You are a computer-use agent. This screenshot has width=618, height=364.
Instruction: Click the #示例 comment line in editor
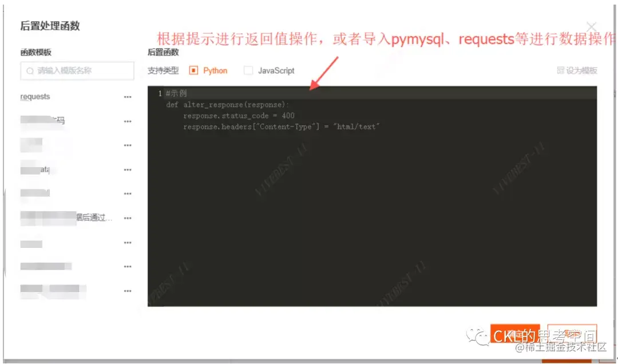point(176,93)
